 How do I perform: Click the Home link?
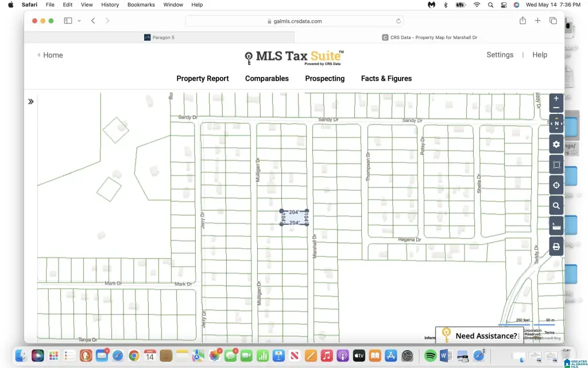click(52, 55)
